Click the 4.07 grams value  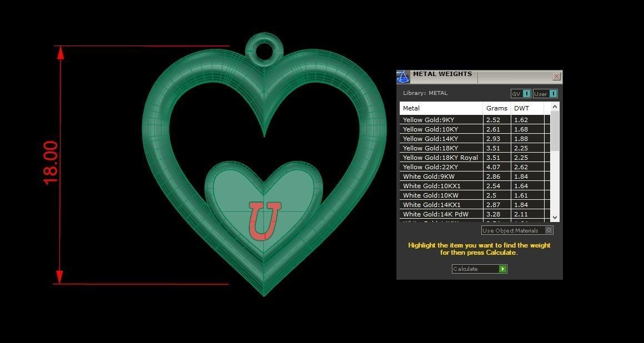(x=493, y=167)
